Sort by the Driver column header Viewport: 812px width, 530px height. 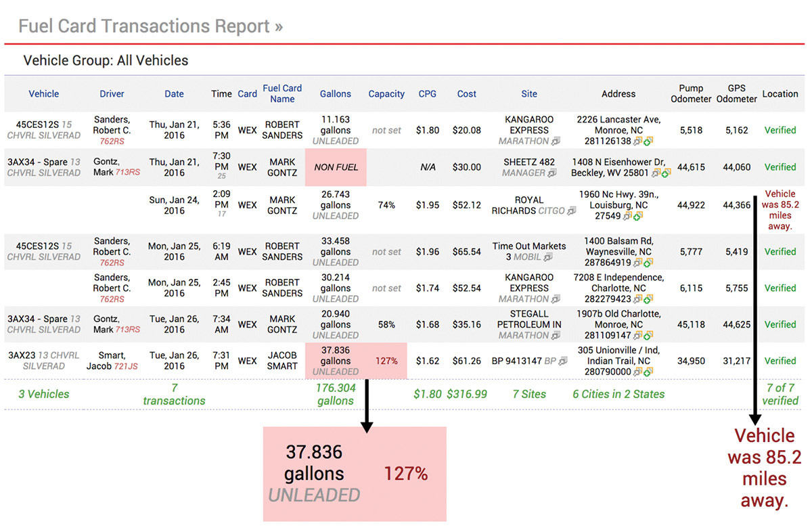[112, 94]
